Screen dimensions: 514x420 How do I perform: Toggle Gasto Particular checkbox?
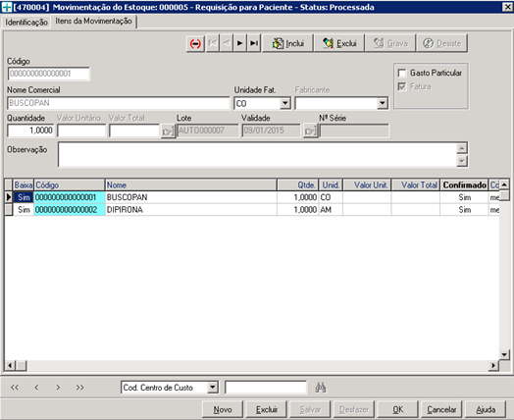[402, 73]
